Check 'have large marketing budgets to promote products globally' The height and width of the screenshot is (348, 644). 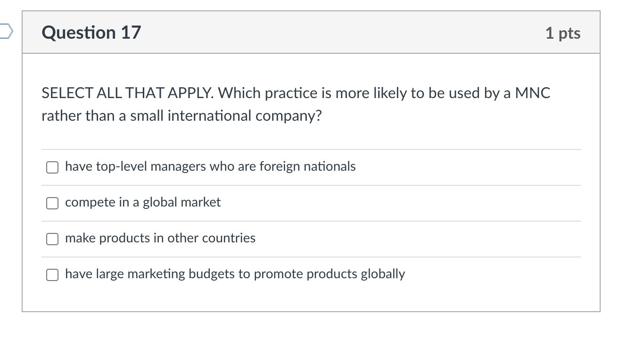52,275
